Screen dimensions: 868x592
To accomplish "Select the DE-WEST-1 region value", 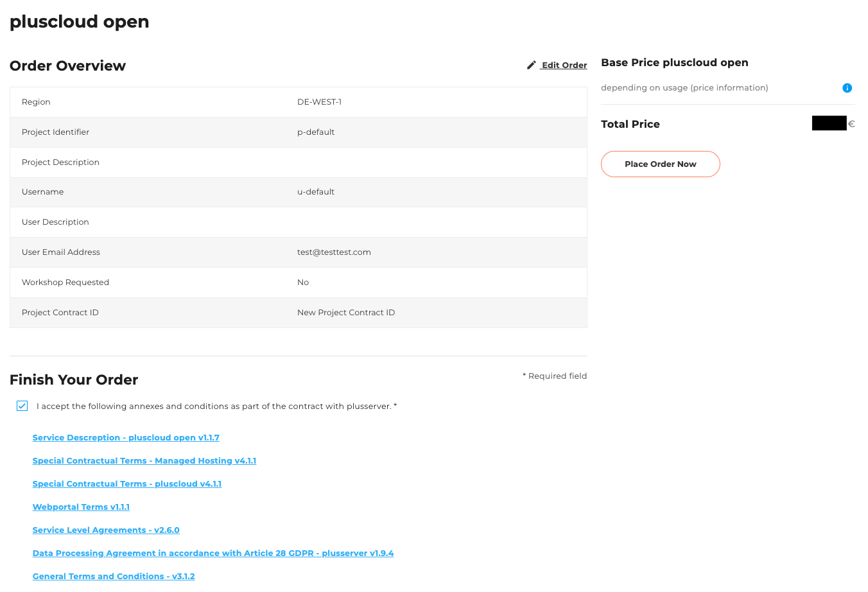I will 319,101.
